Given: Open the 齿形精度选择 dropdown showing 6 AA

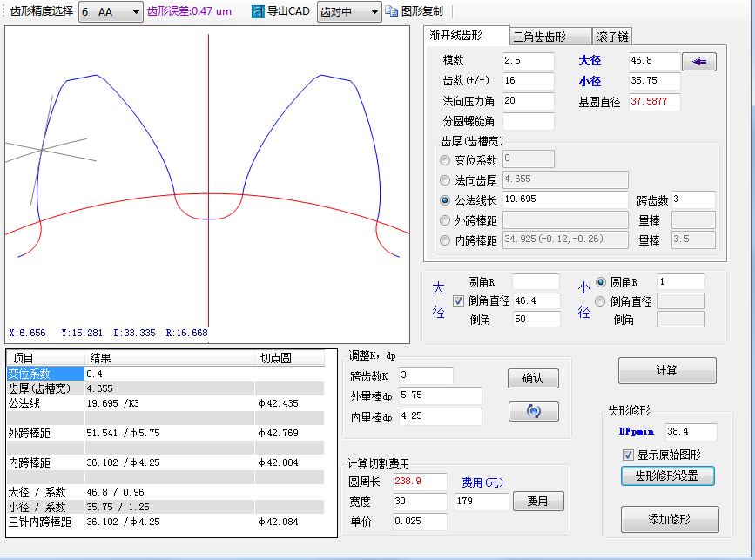Looking at the screenshot, I should tap(111, 11).
